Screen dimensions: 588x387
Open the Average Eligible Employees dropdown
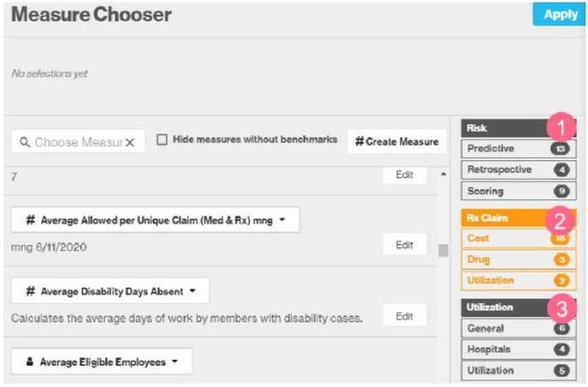[x=175, y=361]
